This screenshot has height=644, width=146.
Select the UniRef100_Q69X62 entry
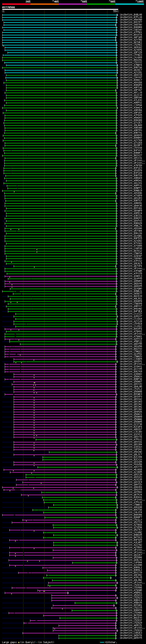pyautogui.click(x=131, y=47)
